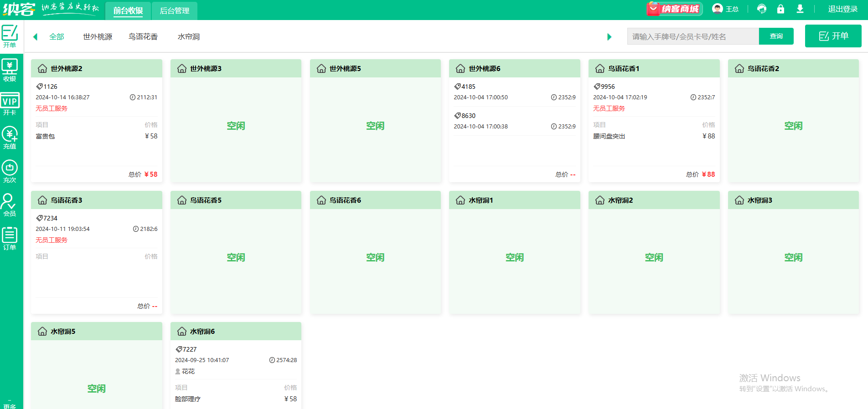
Task: Click 退出登录 to log out
Action: (x=842, y=9)
